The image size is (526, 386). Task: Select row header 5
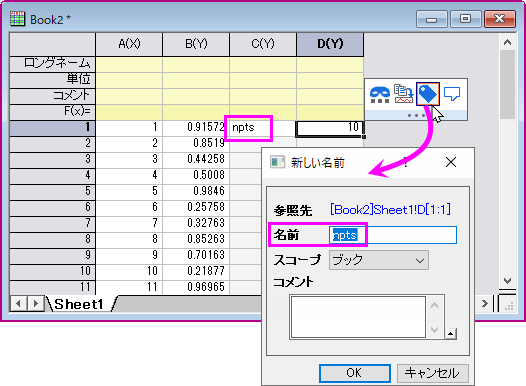click(x=53, y=191)
